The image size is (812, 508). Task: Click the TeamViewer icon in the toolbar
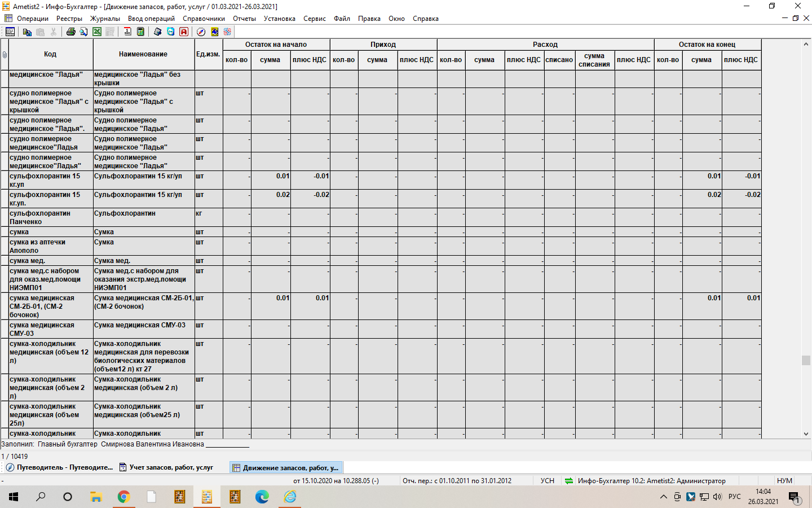coord(170,32)
